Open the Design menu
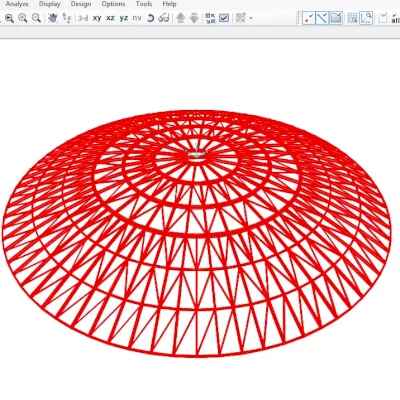The width and height of the screenshot is (400, 400). click(x=81, y=4)
